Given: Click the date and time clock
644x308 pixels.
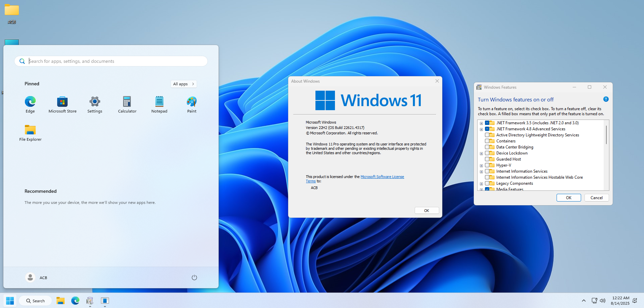Looking at the screenshot, I should click(620, 301).
